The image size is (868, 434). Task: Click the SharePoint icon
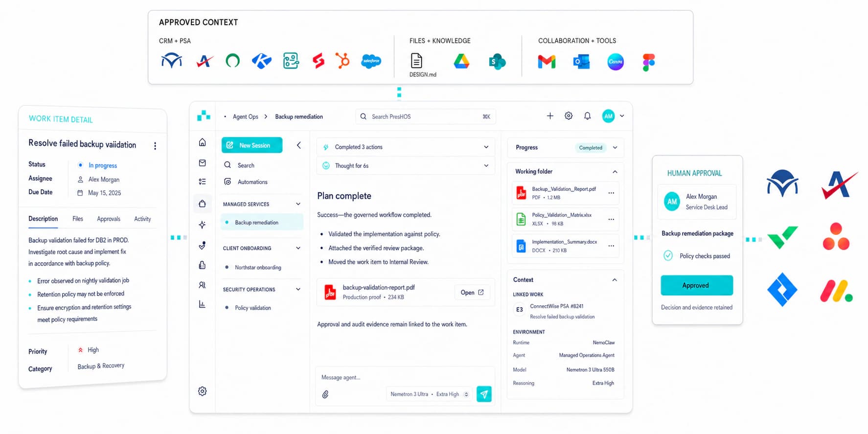pos(497,62)
